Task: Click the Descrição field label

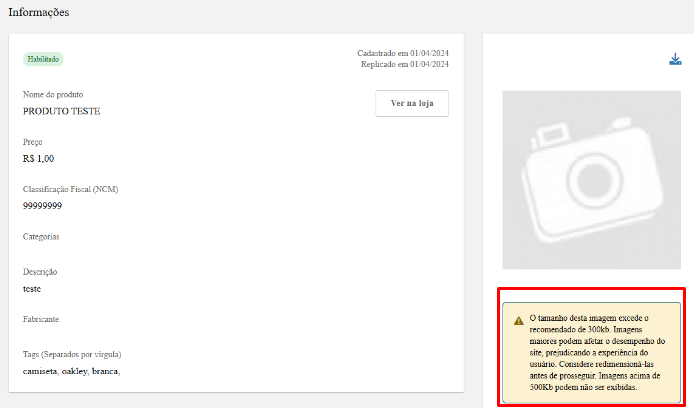Action: click(40, 272)
